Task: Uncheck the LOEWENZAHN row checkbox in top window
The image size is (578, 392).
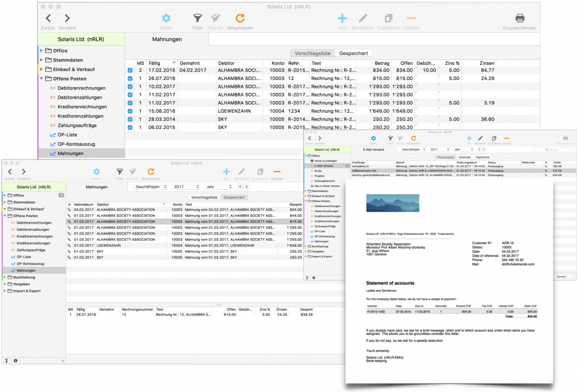Action: (x=130, y=111)
